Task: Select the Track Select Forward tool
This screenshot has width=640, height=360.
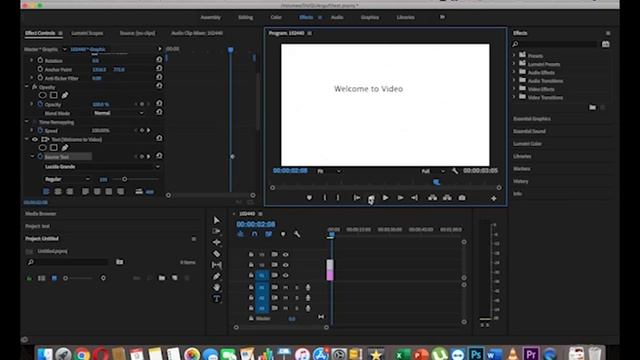Action: [x=216, y=231]
